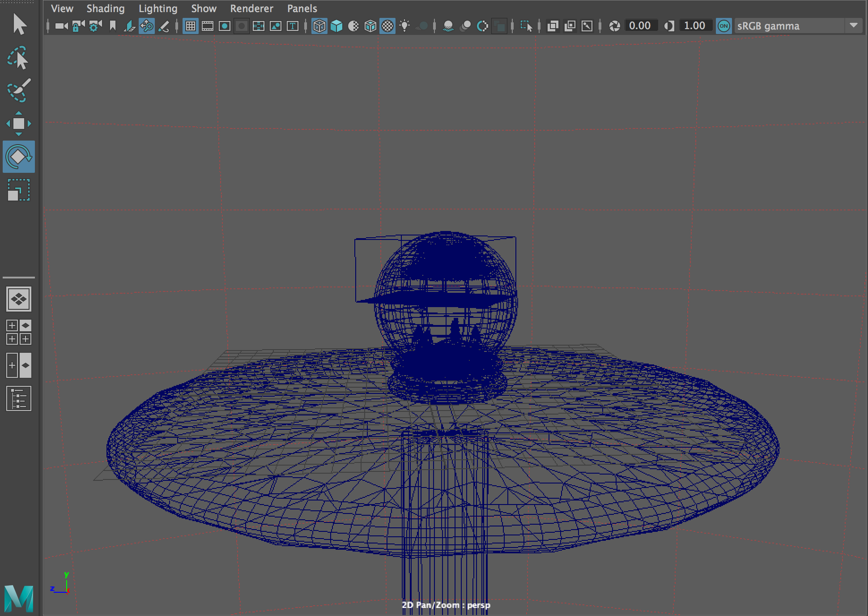Toggle Wireframe on Shaded
This screenshot has height=616, width=868.
[370, 26]
